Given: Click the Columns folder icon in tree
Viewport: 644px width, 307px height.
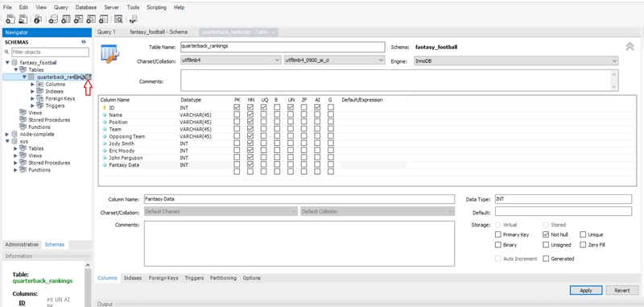Looking at the screenshot, I should tap(39, 84).
